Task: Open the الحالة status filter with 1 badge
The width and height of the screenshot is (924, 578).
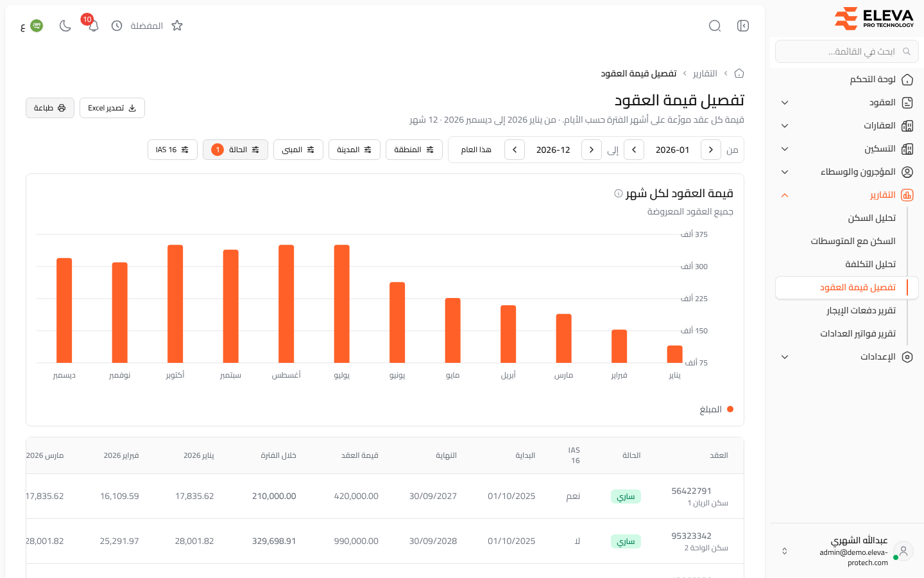Action: [235, 150]
